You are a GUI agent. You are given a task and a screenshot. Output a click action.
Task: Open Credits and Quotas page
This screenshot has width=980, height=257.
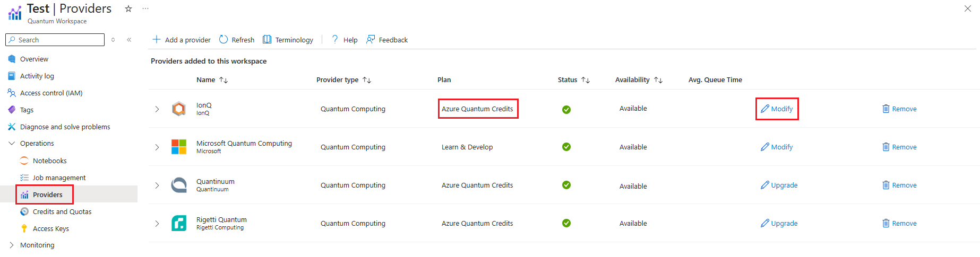click(62, 211)
